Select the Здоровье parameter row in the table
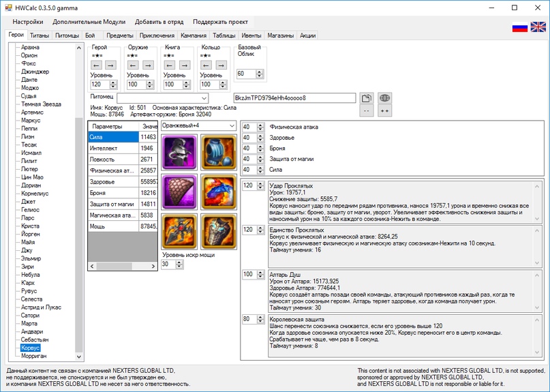The image size is (550, 392). [123, 182]
